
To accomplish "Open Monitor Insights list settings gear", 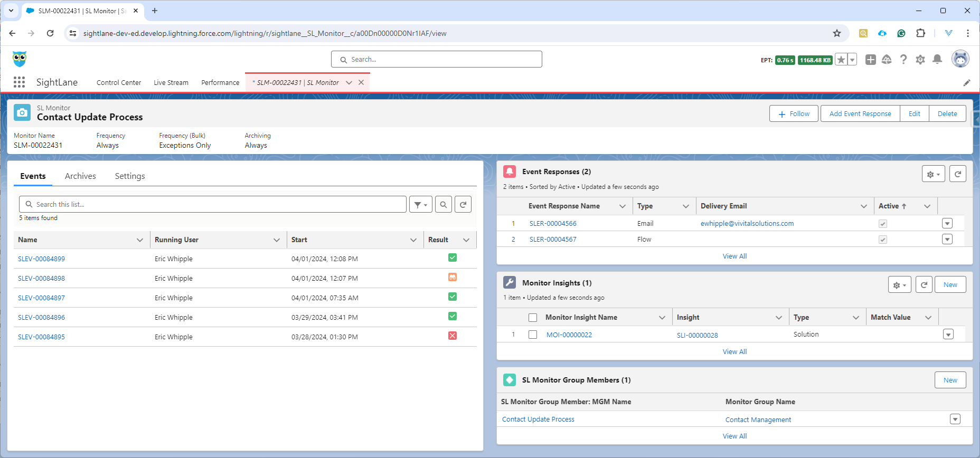I will point(900,284).
